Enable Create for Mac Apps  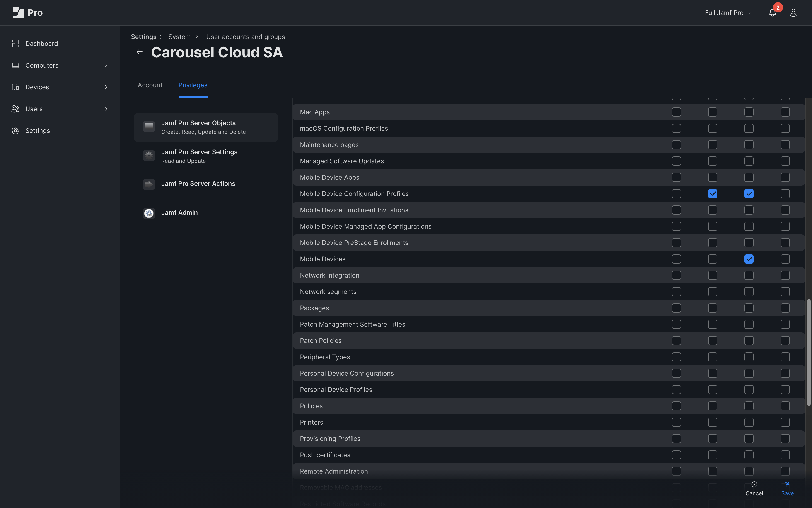[677, 112]
